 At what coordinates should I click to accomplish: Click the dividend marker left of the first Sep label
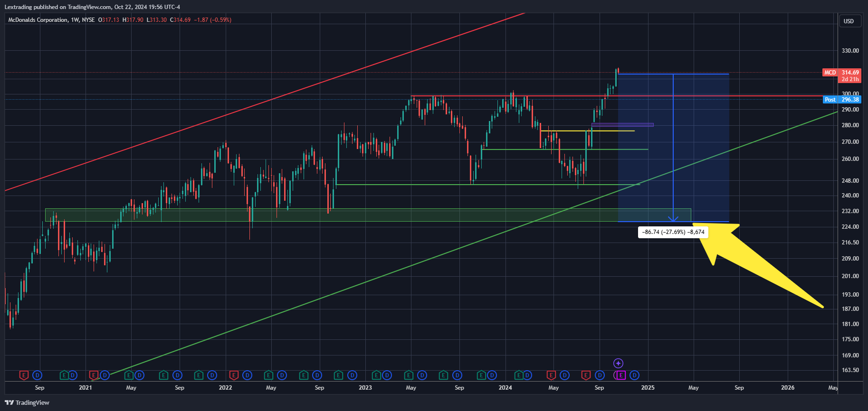[x=37, y=375]
